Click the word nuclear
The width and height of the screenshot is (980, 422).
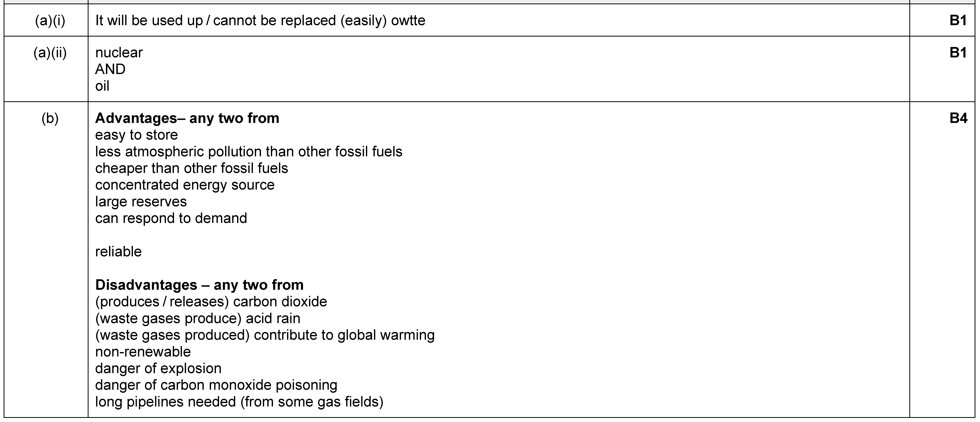coord(119,53)
